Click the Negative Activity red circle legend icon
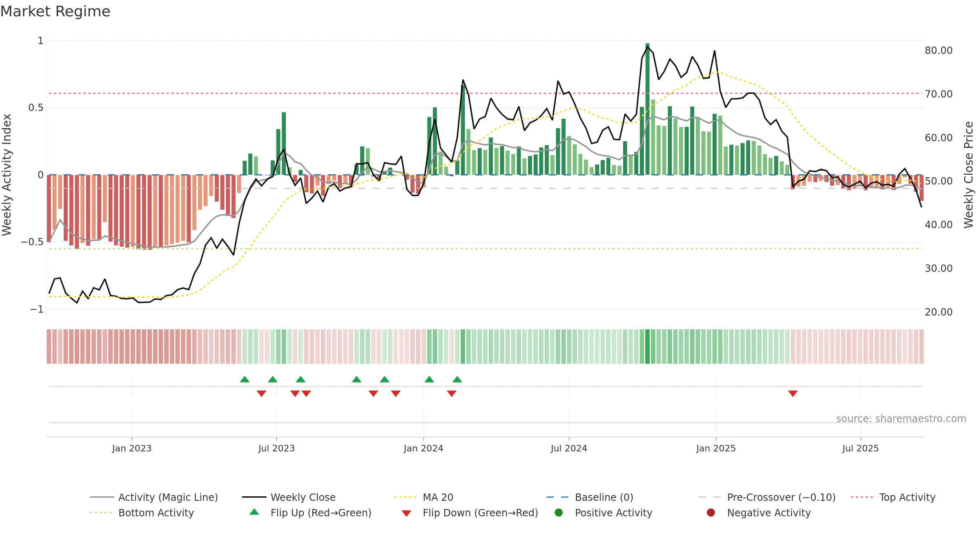This screenshot has height=551, width=980. 711,513
